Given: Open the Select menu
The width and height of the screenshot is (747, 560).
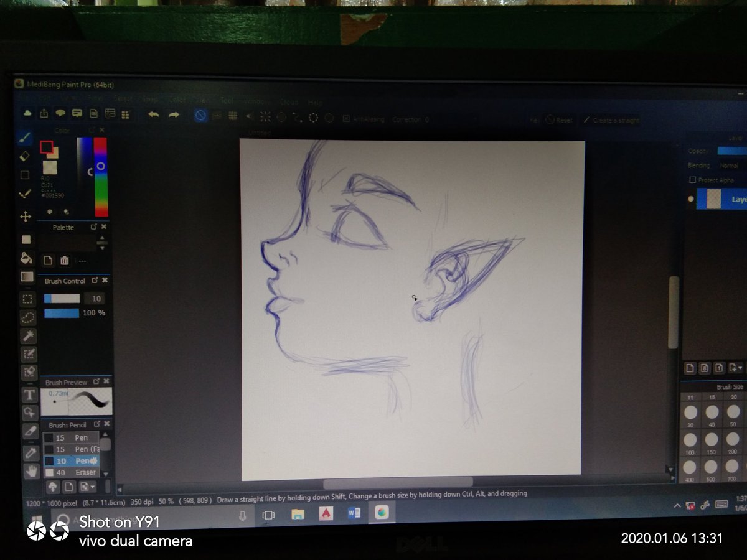Looking at the screenshot, I should pyautogui.click(x=123, y=99).
